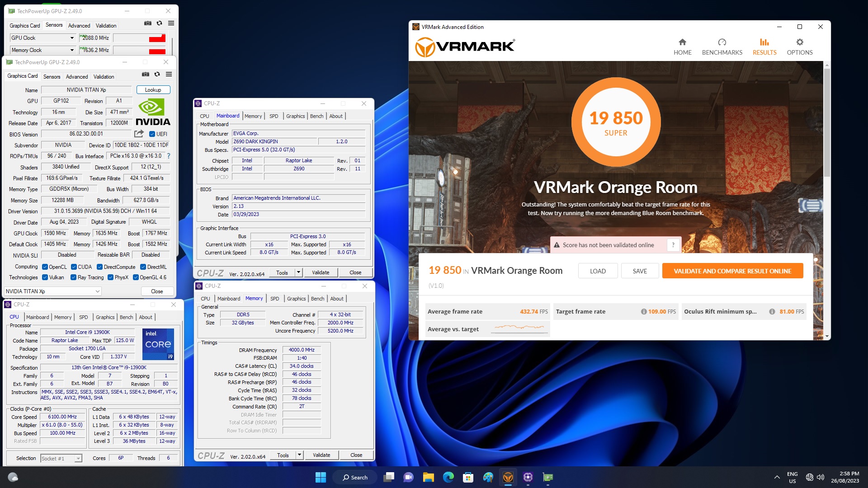Toggle CUDA checkbox in GPU-Z
Image resolution: width=868 pixels, height=488 pixels.
click(x=74, y=267)
